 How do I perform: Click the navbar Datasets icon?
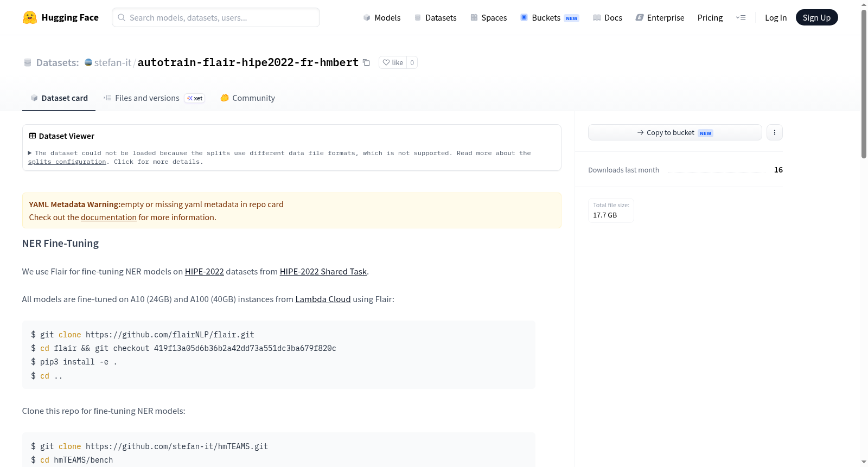click(418, 18)
